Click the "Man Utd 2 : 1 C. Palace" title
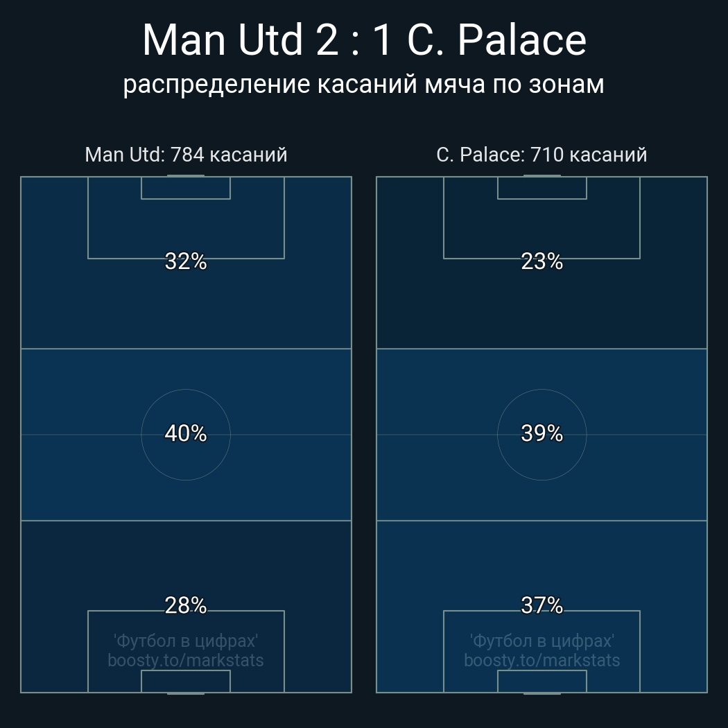This screenshot has height=728, width=728. click(364, 40)
